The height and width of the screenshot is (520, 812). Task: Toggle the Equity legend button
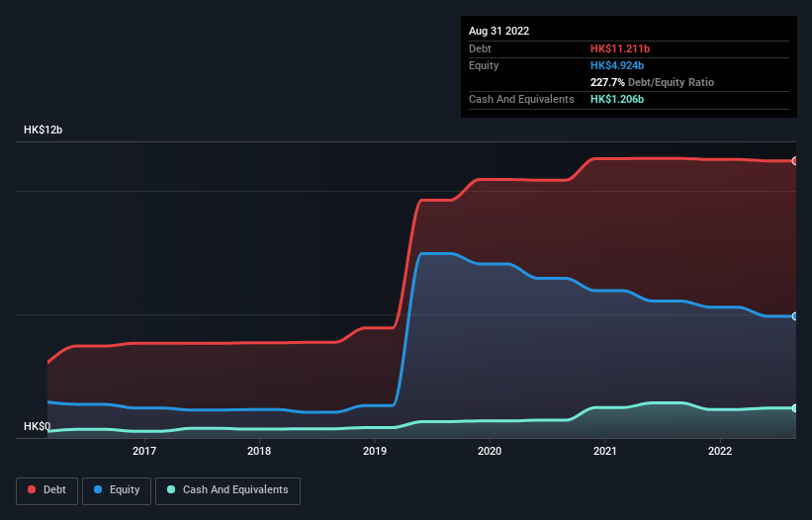117,490
